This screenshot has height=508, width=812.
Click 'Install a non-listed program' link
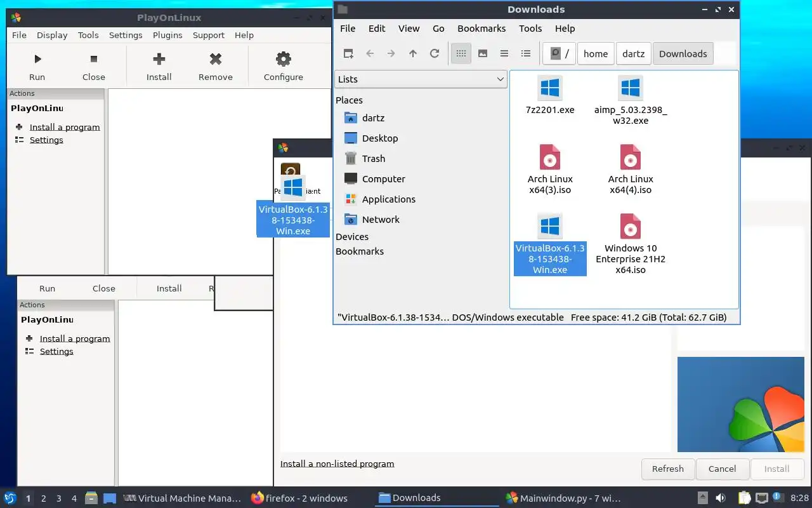click(337, 464)
